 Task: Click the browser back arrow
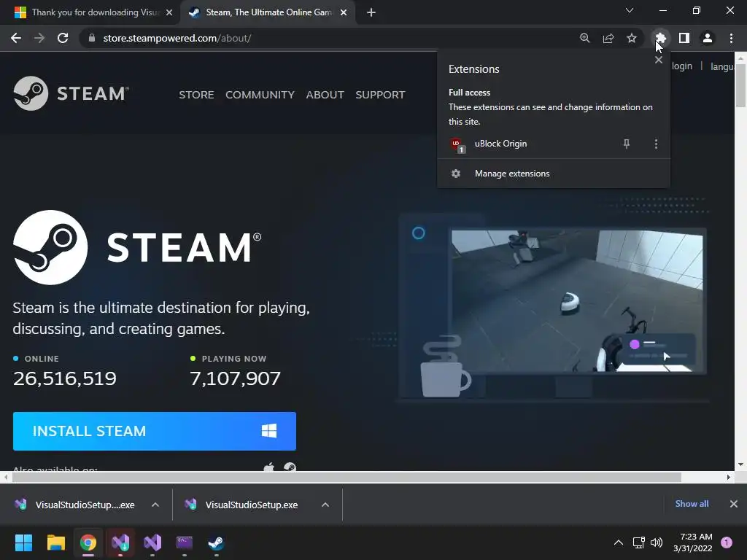[x=16, y=38]
